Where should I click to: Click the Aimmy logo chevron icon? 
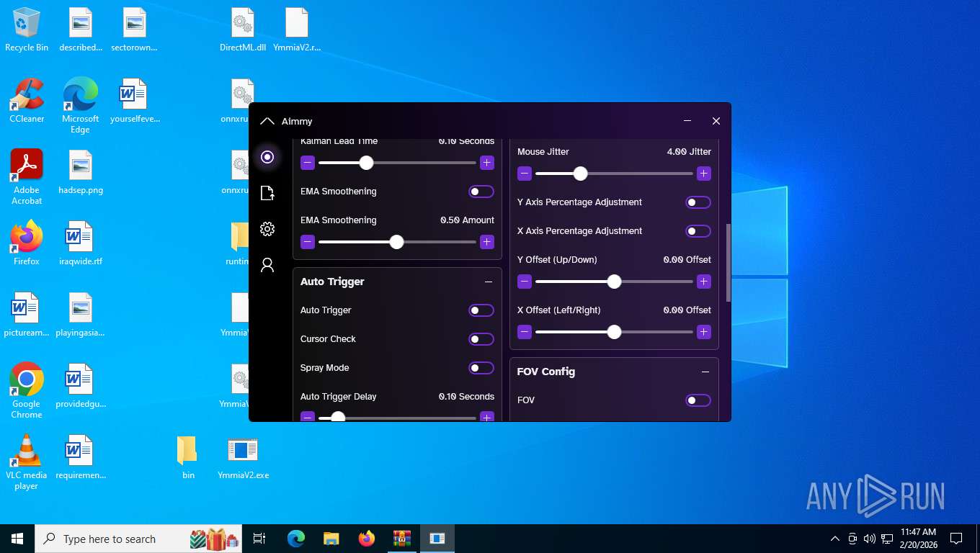[x=267, y=121]
